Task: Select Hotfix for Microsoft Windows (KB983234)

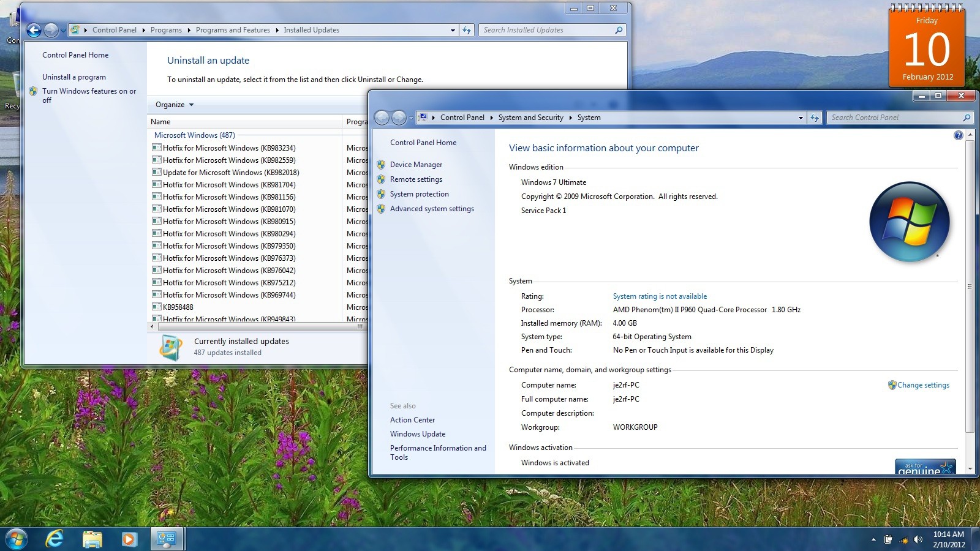Action: [229, 148]
